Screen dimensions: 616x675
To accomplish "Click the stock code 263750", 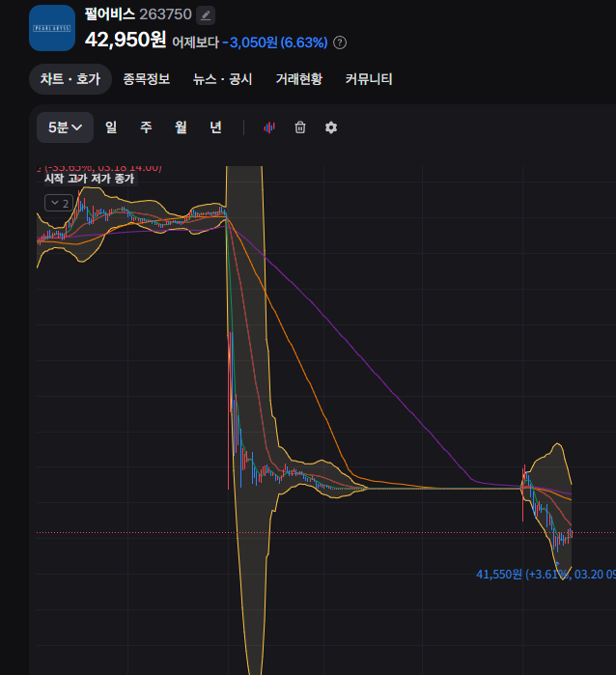I will click(x=166, y=14).
